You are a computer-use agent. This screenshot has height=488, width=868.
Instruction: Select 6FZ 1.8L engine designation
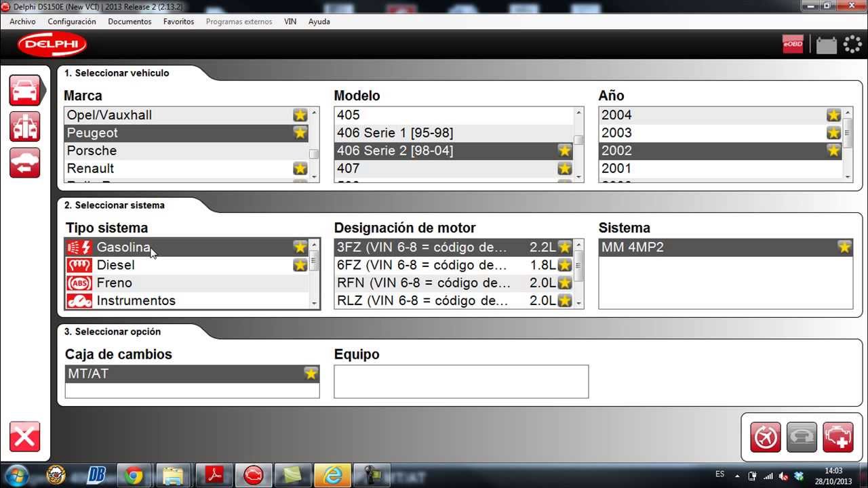454,265
